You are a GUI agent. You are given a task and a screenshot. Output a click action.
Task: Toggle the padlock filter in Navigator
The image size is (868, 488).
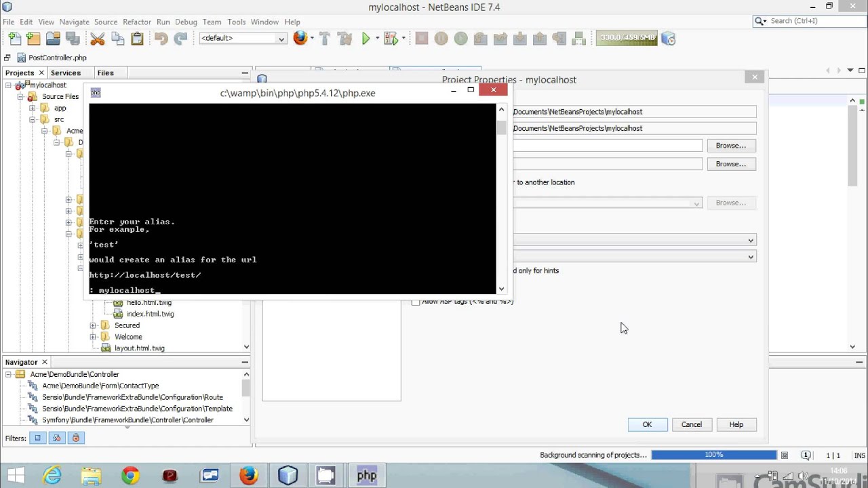click(76, 439)
